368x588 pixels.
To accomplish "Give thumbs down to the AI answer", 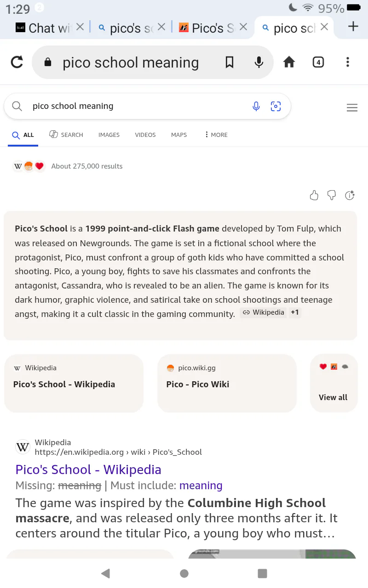I will click(332, 196).
